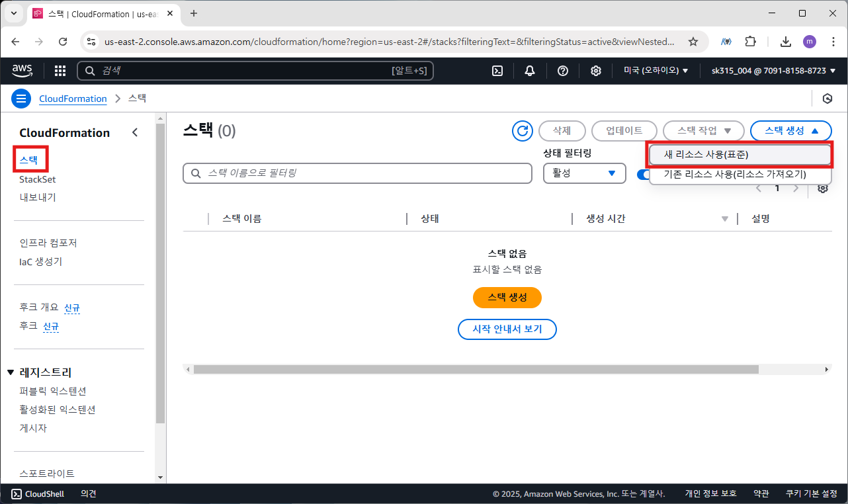Collapse the 스택 생성 dropdown button
This screenshot has width=848, height=504.
tap(791, 131)
